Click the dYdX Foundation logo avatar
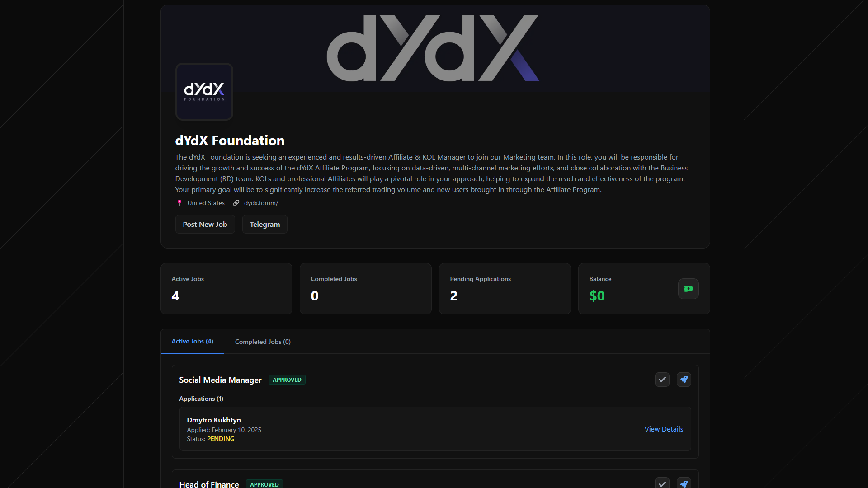The height and width of the screenshot is (488, 868). pyautogui.click(x=204, y=92)
